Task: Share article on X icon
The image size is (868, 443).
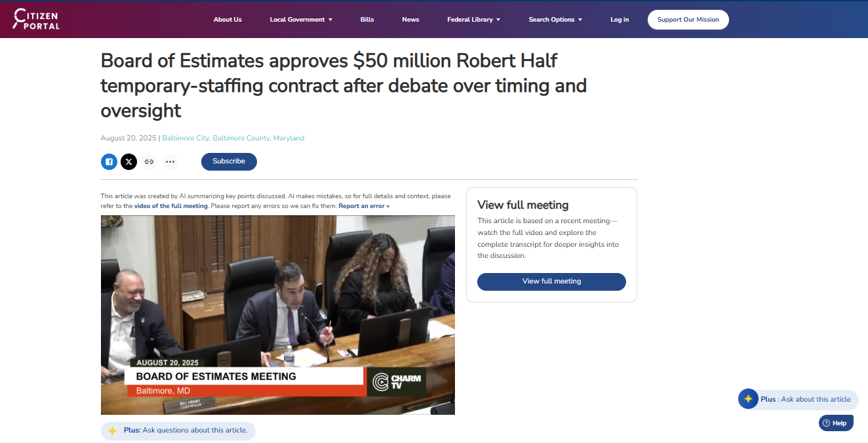Action: (x=129, y=161)
